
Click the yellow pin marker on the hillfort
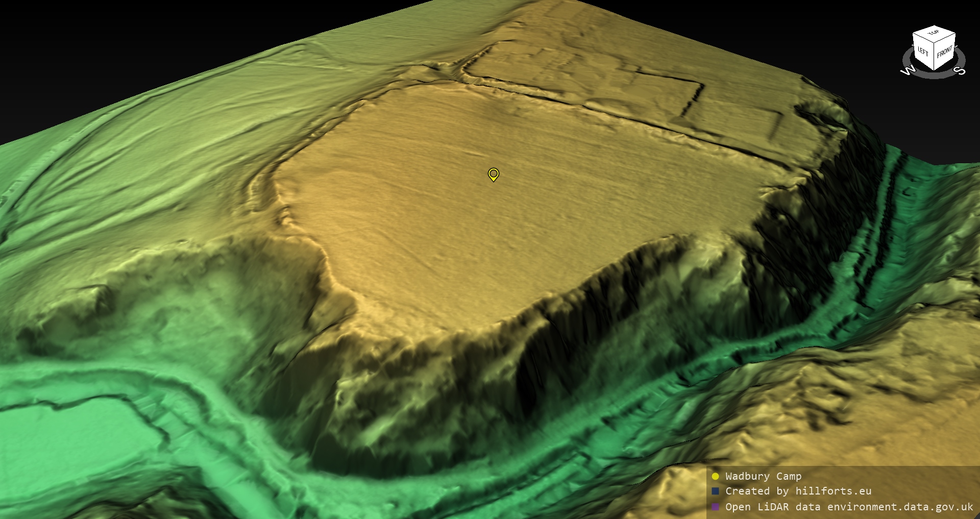click(x=493, y=174)
